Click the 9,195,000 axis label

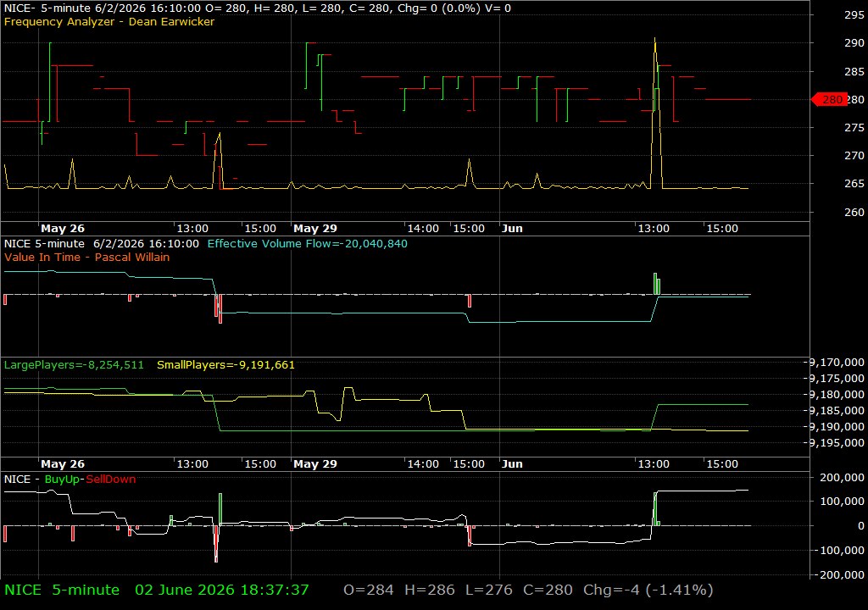837,442
